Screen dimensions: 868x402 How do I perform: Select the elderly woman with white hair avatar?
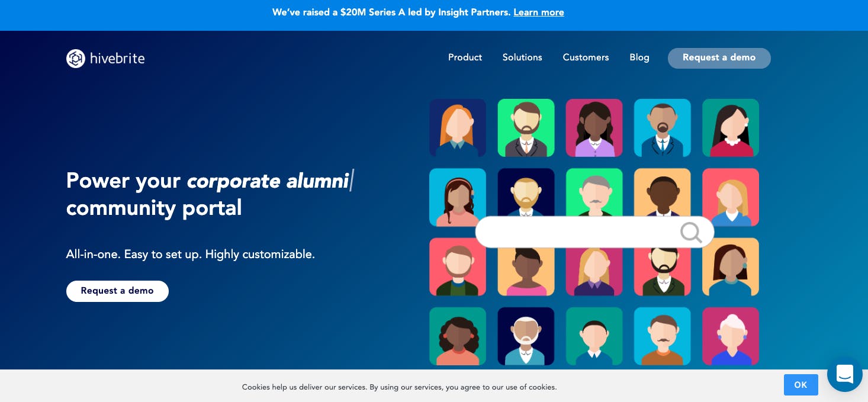pyautogui.click(x=731, y=336)
